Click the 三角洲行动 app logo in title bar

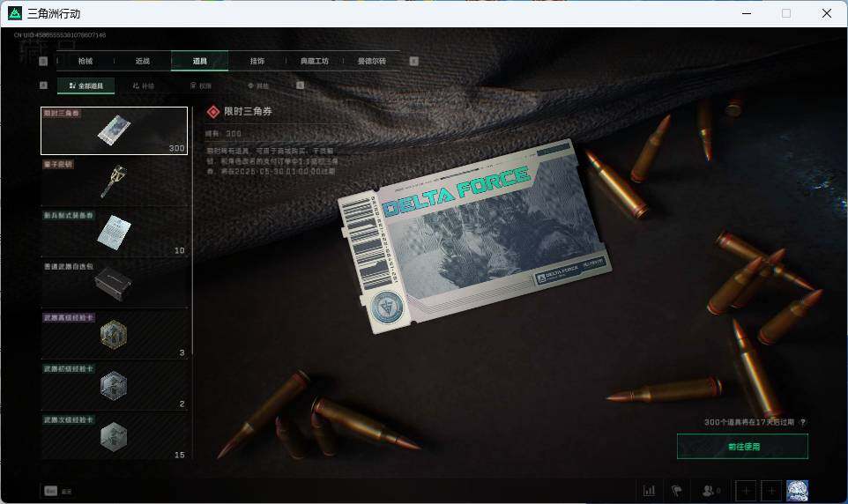point(15,13)
